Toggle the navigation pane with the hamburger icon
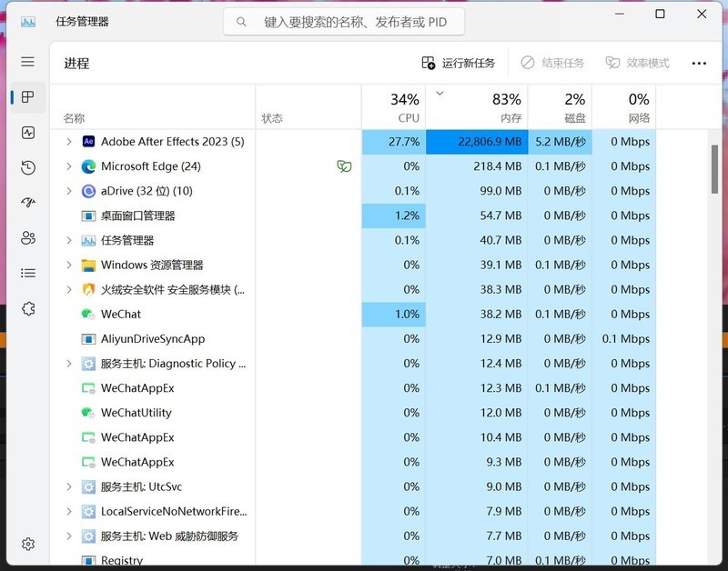The height and width of the screenshot is (571, 728). point(27,62)
